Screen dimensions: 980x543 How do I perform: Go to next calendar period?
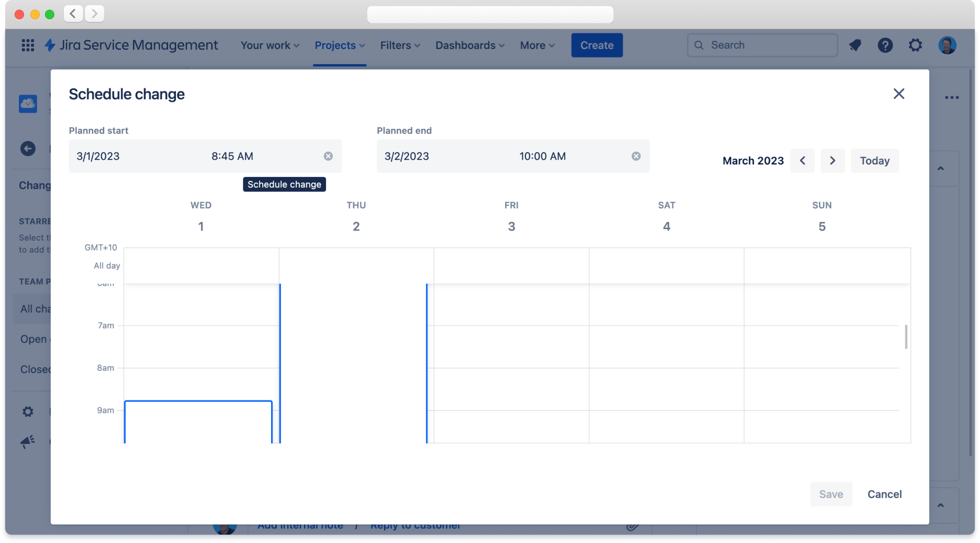(832, 161)
